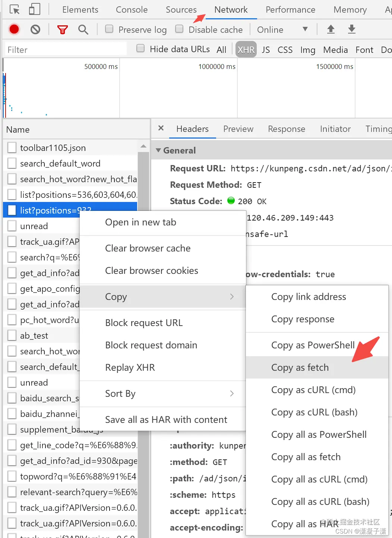Tick the Preserve log checkbox
The image size is (392, 538).
(109, 29)
